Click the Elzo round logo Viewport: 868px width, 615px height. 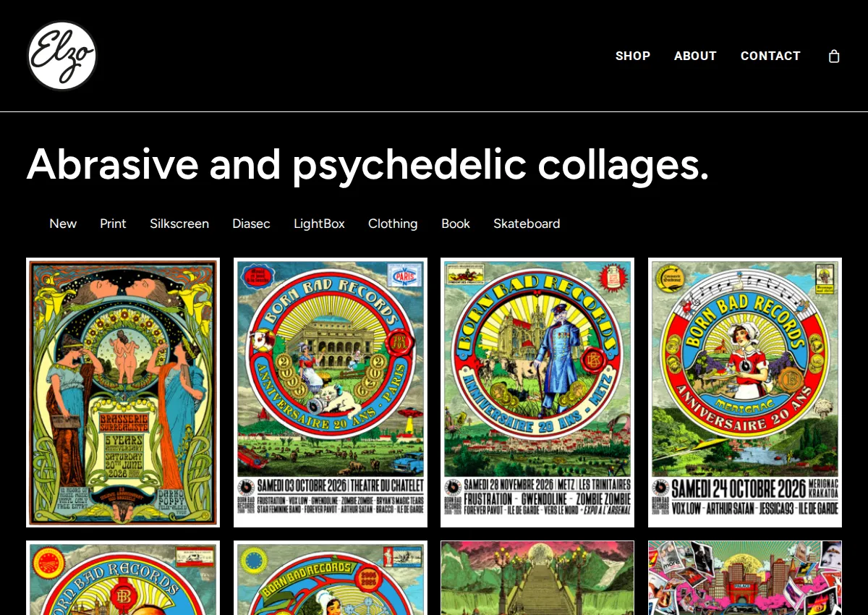point(61,56)
